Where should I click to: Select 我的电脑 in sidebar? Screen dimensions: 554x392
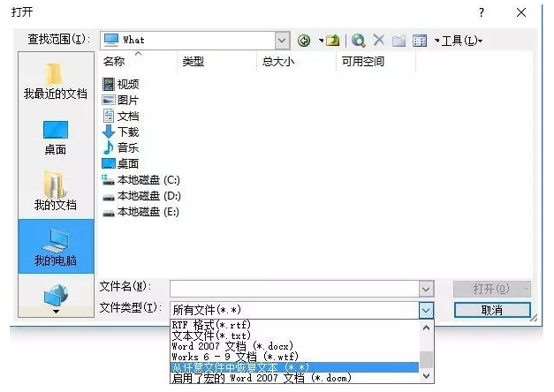pos(56,246)
